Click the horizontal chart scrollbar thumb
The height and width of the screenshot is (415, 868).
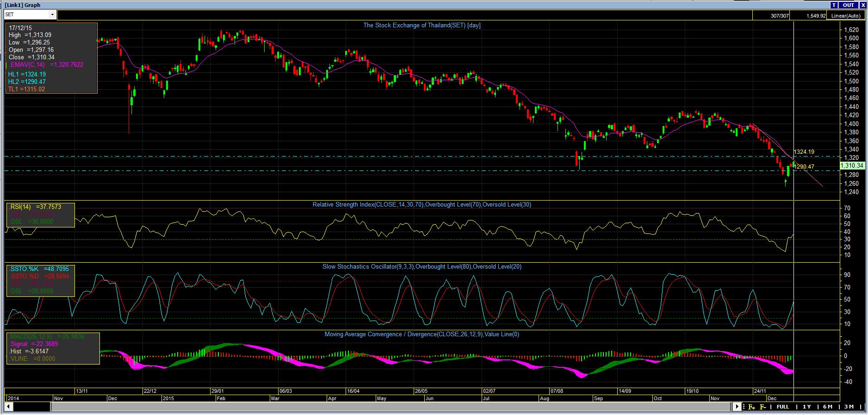pos(391,407)
